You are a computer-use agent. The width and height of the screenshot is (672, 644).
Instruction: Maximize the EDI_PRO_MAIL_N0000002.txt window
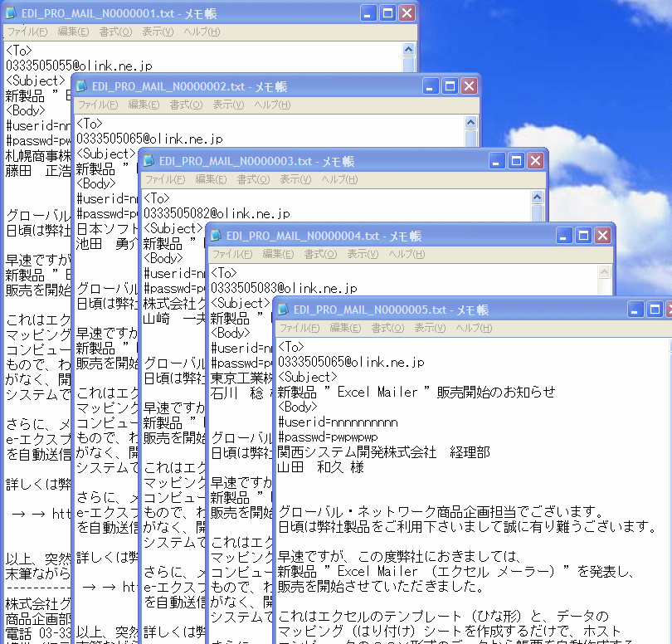click(450, 86)
